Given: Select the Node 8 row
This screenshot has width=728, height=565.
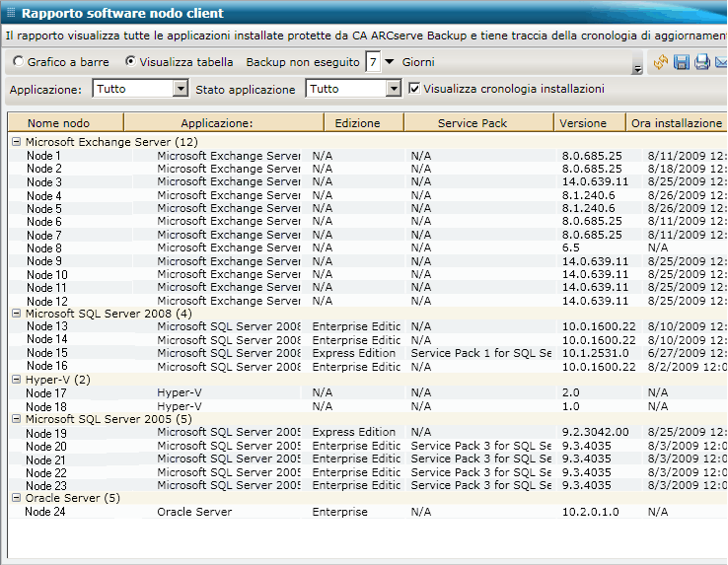Looking at the screenshot, I should (368, 247).
